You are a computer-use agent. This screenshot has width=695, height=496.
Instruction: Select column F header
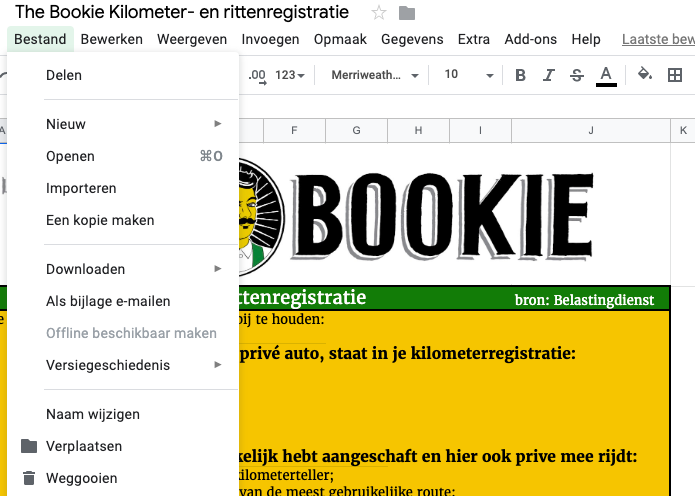coord(294,130)
